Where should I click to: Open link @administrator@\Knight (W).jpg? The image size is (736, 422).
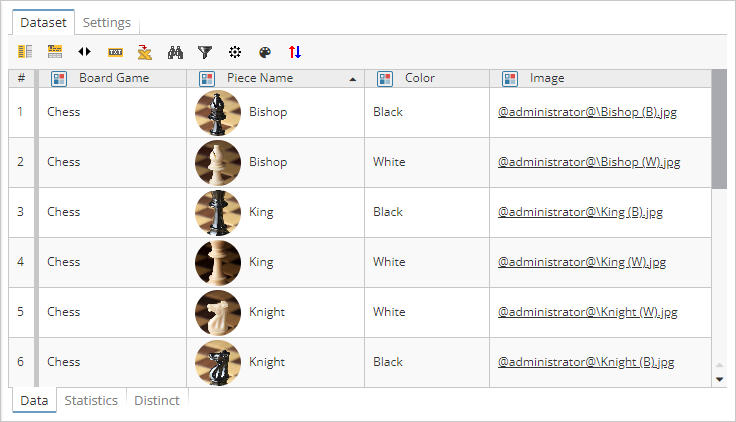pyautogui.click(x=588, y=312)
